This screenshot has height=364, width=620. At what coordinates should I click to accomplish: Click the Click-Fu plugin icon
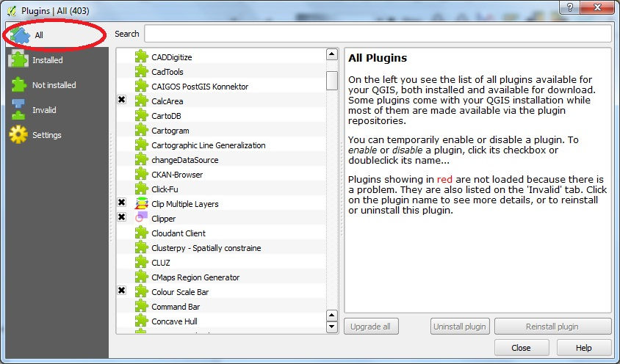(x=141, y=189)
